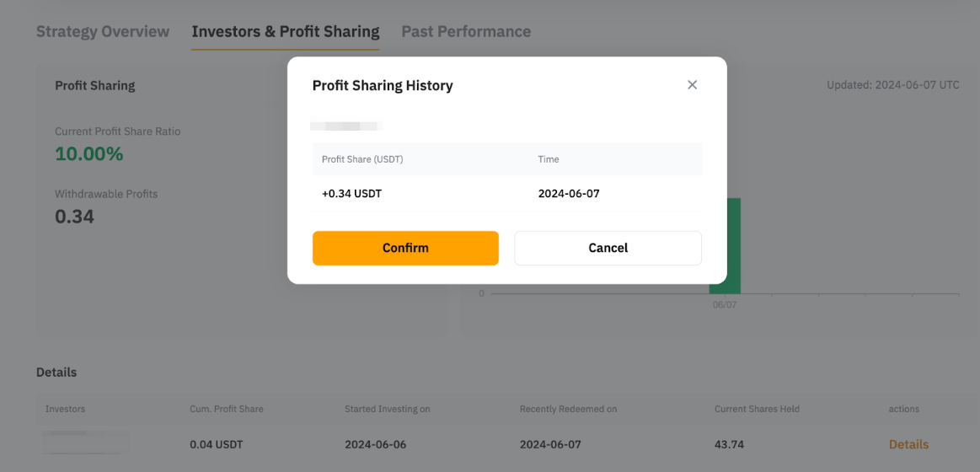The image size is (980, 472).
Task: Click the Withdrawable Profits 0.34 value
Action: pyautogui.click(x=75, y=217)
